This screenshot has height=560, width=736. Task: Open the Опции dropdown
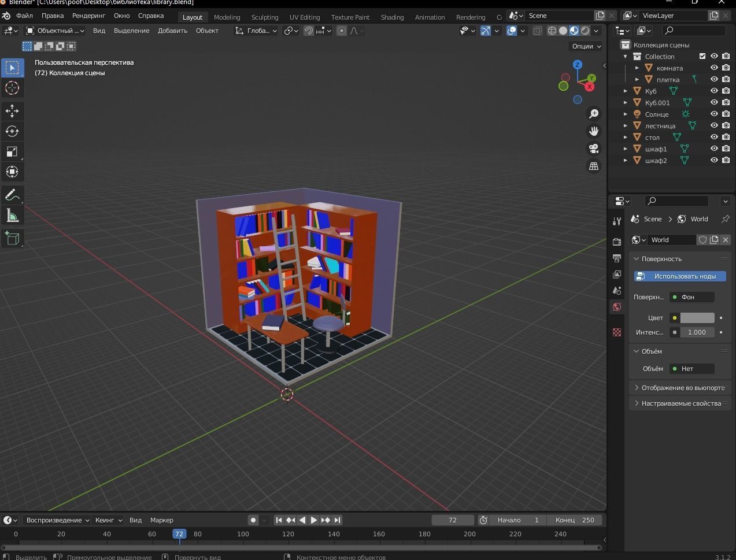click(x=586, y=46)
